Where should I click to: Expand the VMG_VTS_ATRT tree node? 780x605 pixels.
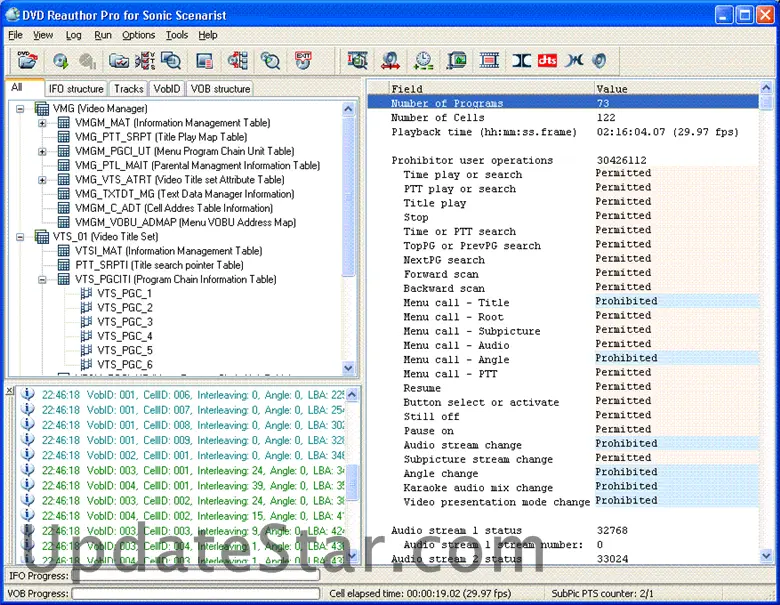pyautogui.click(x=42, y=180)
